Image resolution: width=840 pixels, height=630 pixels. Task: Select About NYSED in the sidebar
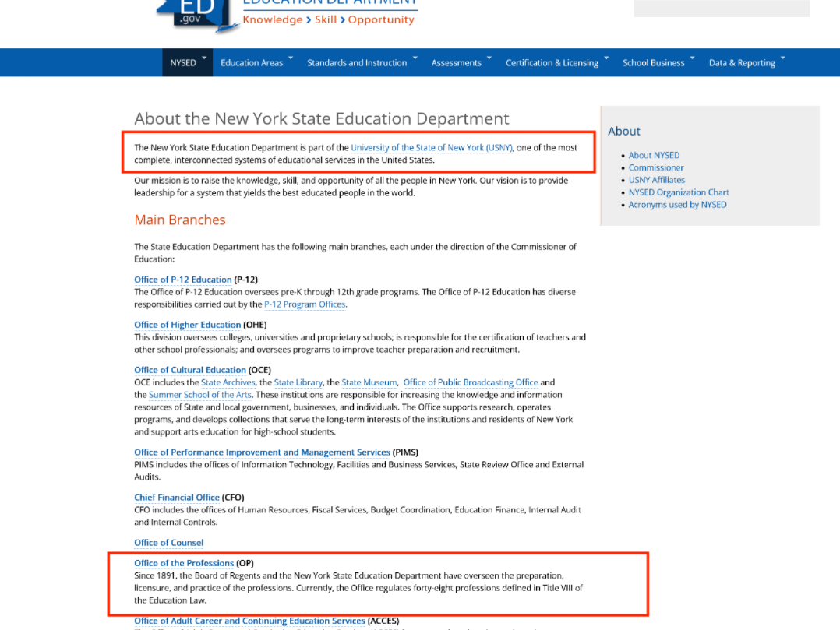point(654,155)
